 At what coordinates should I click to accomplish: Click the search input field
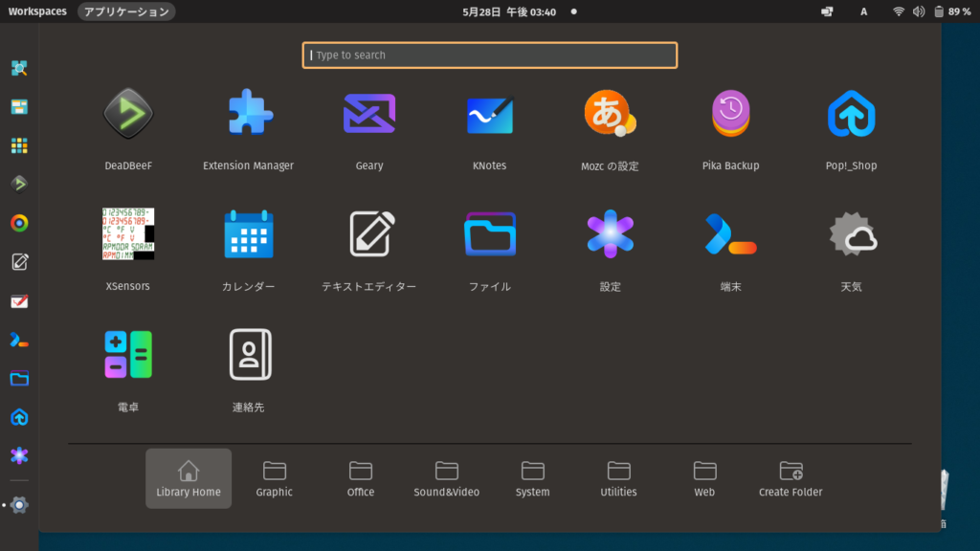[490, 55]
